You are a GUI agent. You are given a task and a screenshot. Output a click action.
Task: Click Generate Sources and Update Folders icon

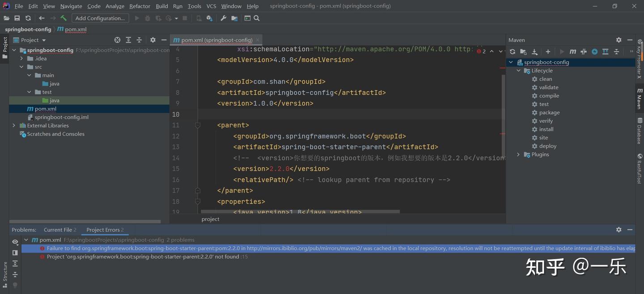[x=523, y=52]
